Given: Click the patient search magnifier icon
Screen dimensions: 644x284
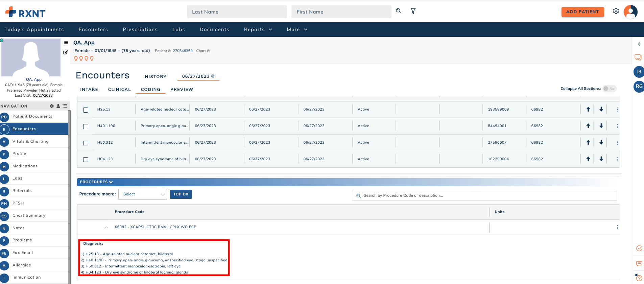Looking at the screenshot, I should [x=399, y=11].
